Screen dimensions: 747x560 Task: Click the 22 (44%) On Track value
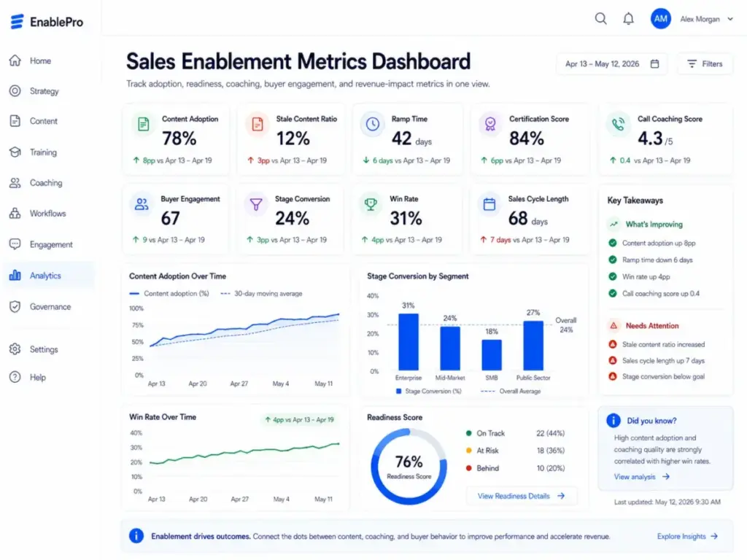point(550,433)
